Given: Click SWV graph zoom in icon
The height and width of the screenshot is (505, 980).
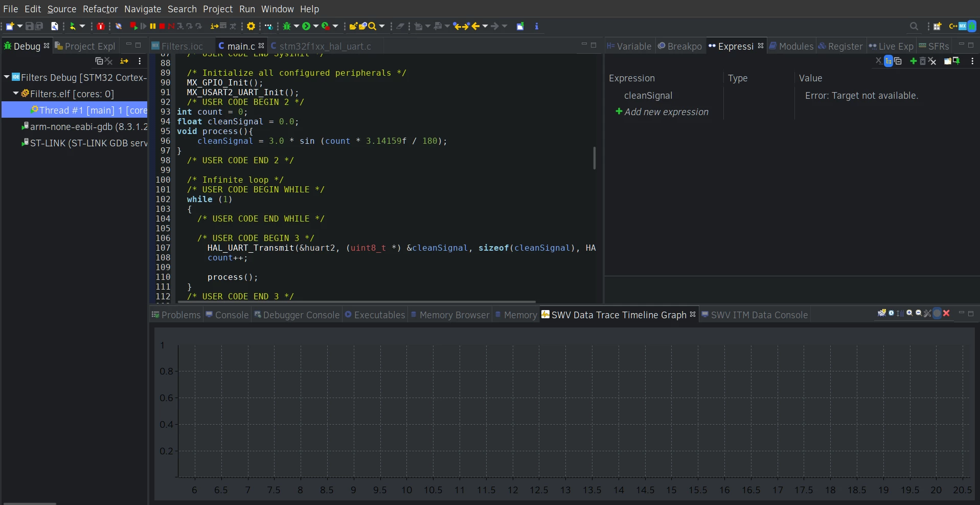Looking at the screenshot, I should (x=909, y=313).
